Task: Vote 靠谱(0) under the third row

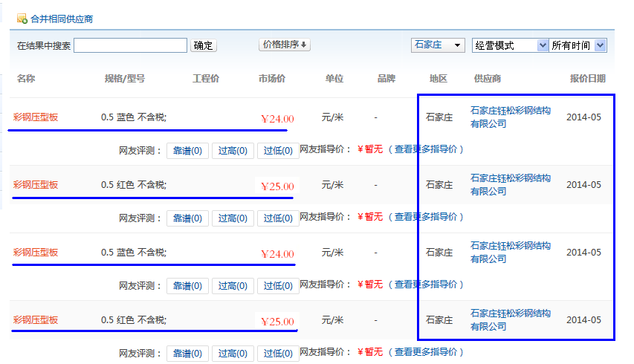Action: pyautogui.click(x=187, y=285)
